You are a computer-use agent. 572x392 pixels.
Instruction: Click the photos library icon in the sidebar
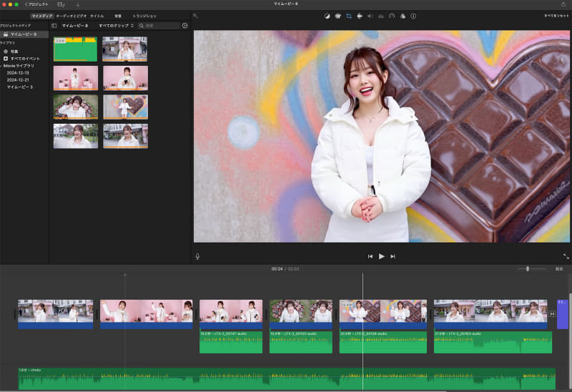click(x=6, y=52)
